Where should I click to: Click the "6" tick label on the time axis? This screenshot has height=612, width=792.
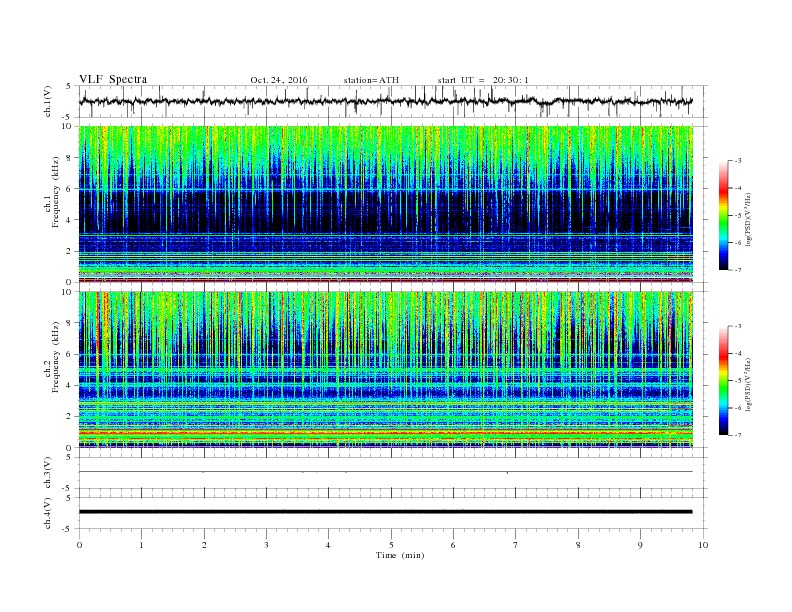click(x=453, y=545)
